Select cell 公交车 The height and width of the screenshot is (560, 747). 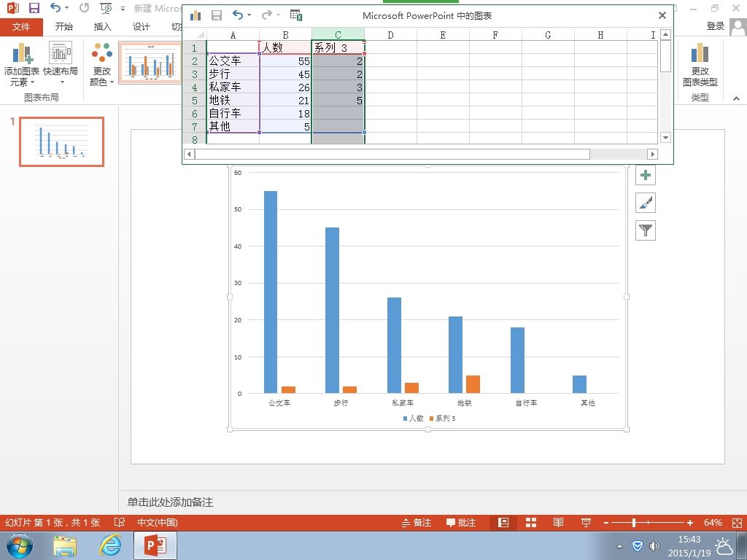233,61
